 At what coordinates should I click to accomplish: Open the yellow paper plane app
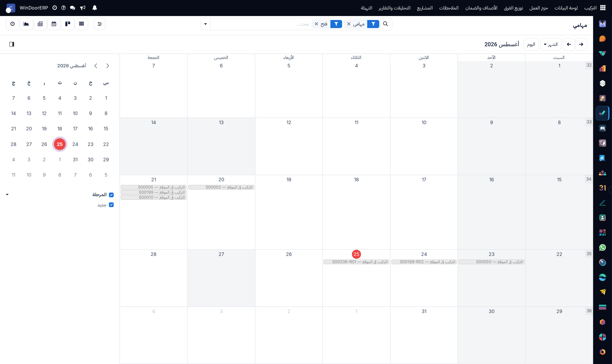(602, 292)
